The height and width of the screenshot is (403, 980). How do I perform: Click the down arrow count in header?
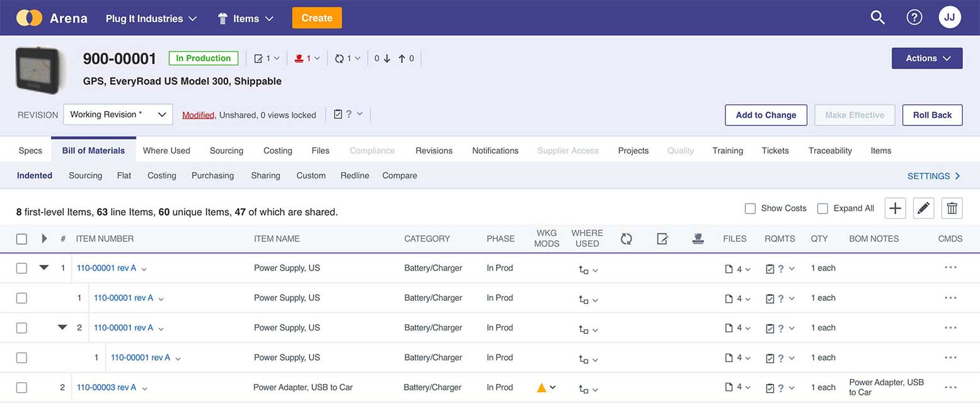383,59
